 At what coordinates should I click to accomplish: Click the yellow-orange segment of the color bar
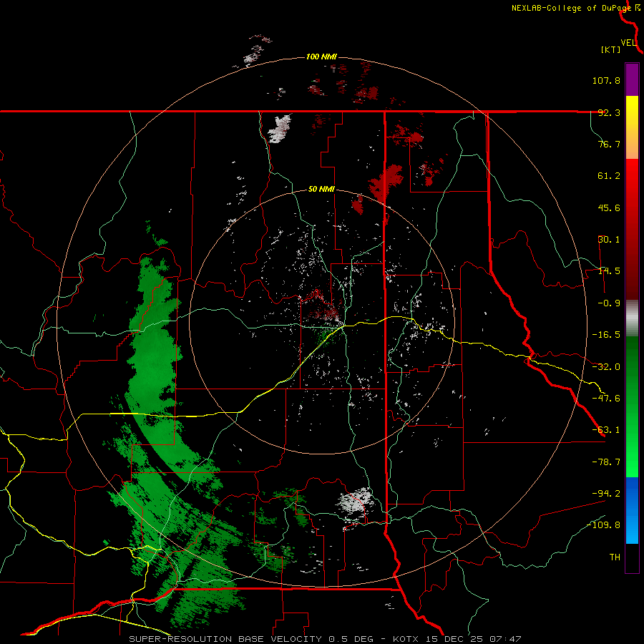(632, 127)
